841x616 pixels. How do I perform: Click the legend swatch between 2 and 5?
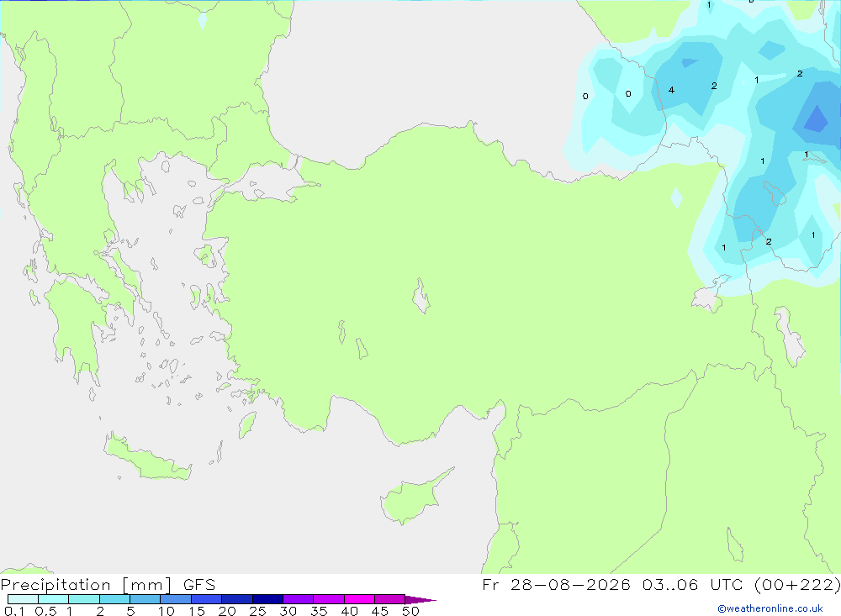click(x=114, y=599)
